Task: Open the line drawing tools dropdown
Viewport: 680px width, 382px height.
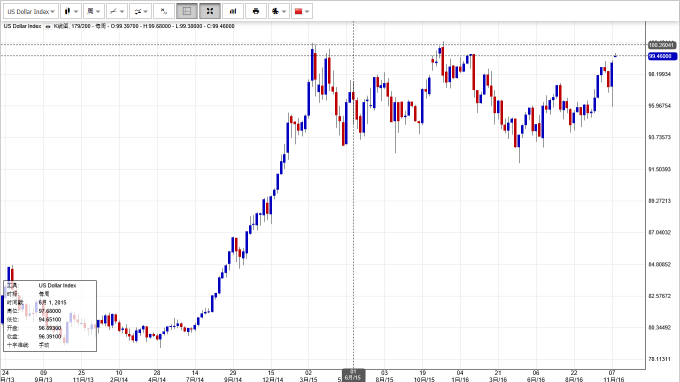Action: [x=117, y=11]
